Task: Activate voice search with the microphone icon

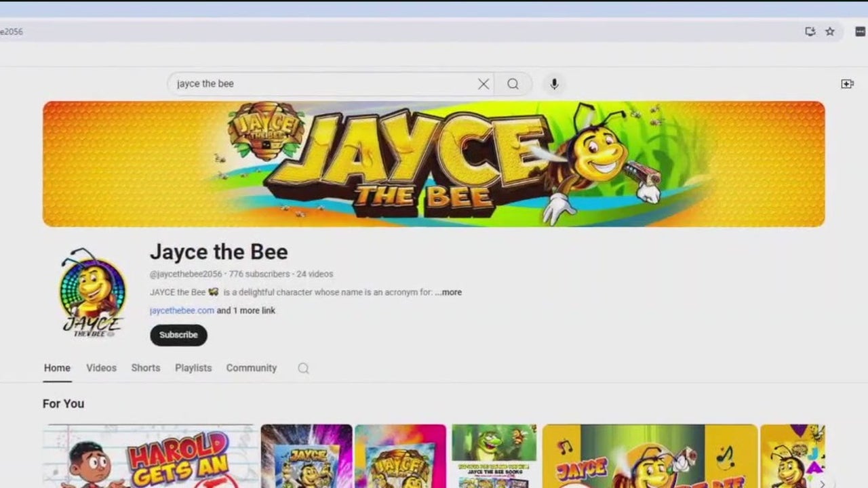Action: pyautogui.click(x=554, y=83)
